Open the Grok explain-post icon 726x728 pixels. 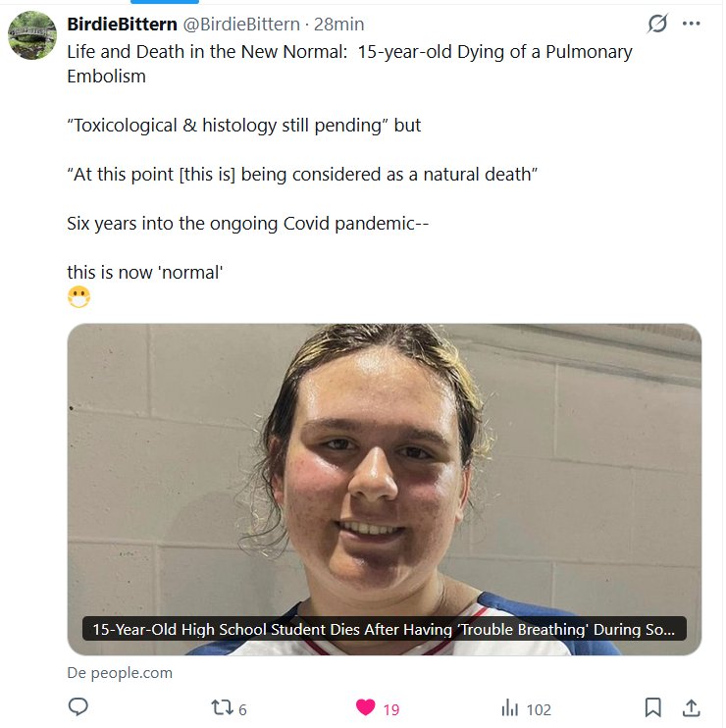657,25
